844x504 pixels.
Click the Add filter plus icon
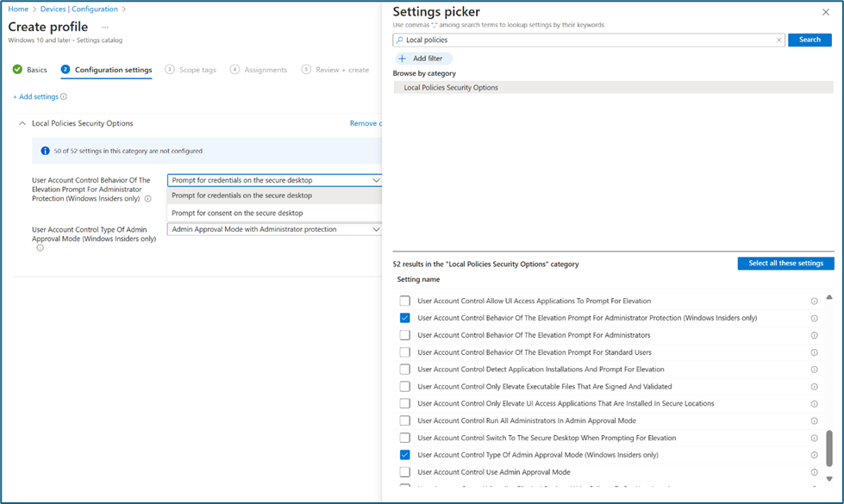402,59
